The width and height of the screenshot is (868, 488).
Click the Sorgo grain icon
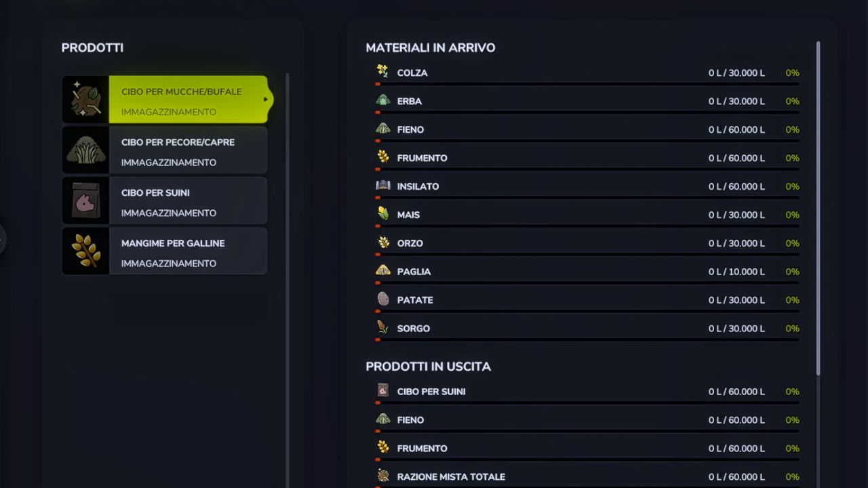tap(383, 328)
